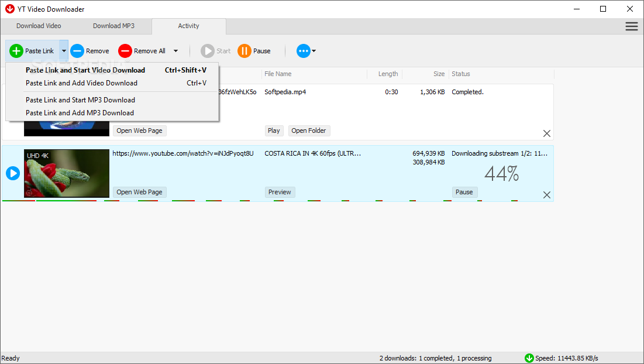
Task: Click the YT Video Downloader title bar logo
Action: pyautogui.click(x=10, y=9)
